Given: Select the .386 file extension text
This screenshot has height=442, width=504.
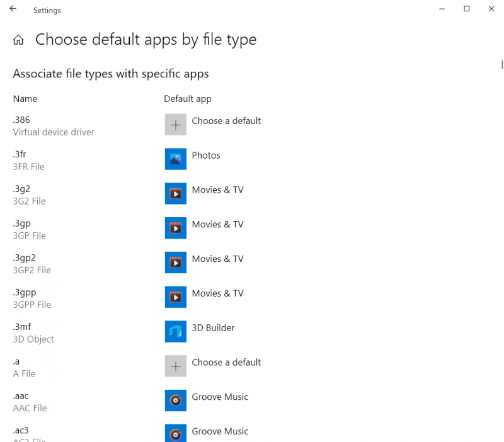Looking at the screenshot, I should coord(21,120).
